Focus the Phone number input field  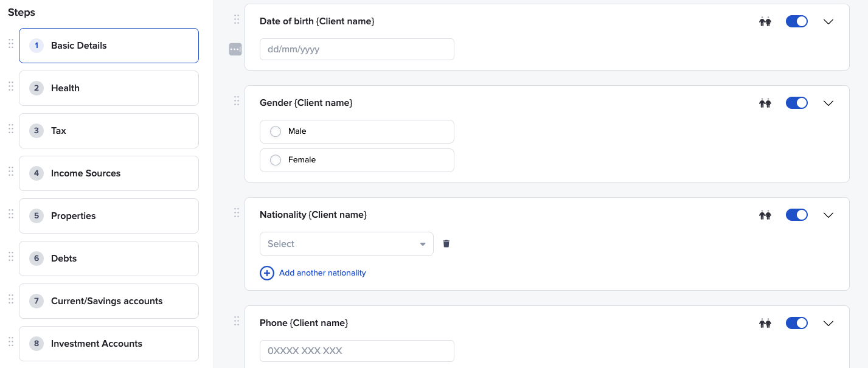pos(356,351)
